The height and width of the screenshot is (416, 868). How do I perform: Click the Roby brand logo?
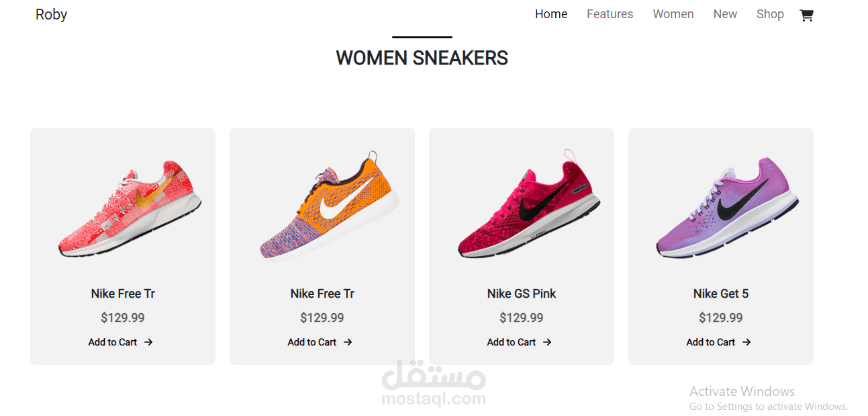pyautogui.click(x=51, y=14)
